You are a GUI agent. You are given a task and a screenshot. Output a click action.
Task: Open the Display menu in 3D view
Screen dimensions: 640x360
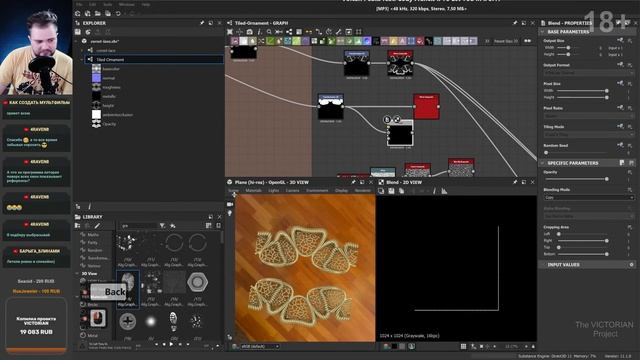click(x=341, y=191)
